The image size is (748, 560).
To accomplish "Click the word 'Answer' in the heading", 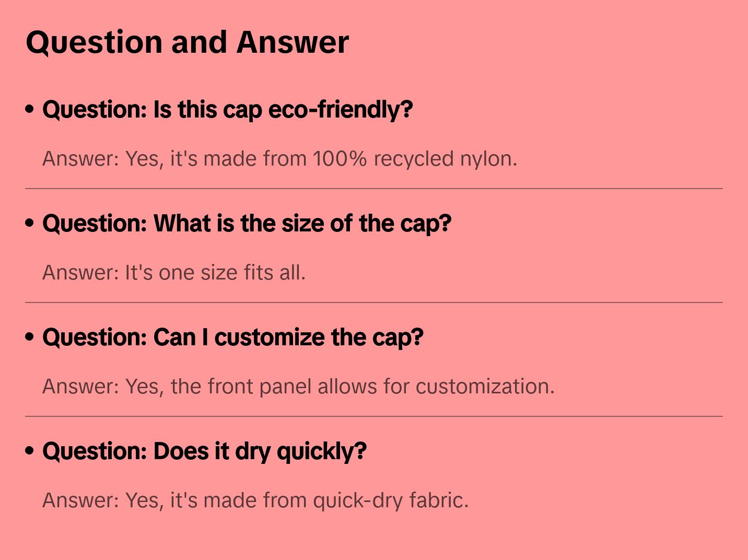I will tap(292, 42).
